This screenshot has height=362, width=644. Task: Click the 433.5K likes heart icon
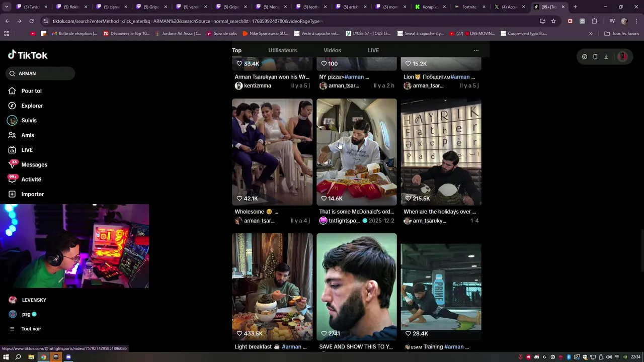coord(239,334)
